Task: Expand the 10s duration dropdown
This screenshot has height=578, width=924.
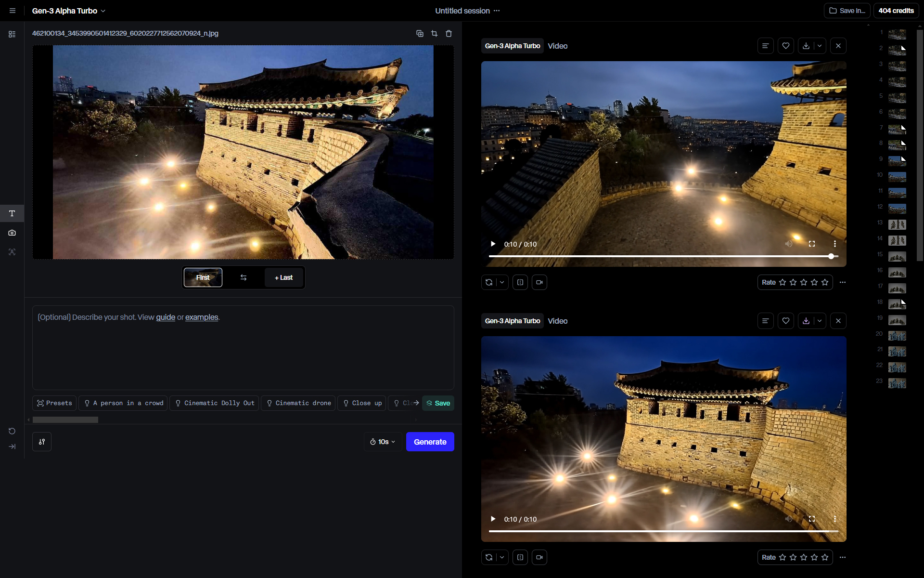Action: [x=383, y=442]
